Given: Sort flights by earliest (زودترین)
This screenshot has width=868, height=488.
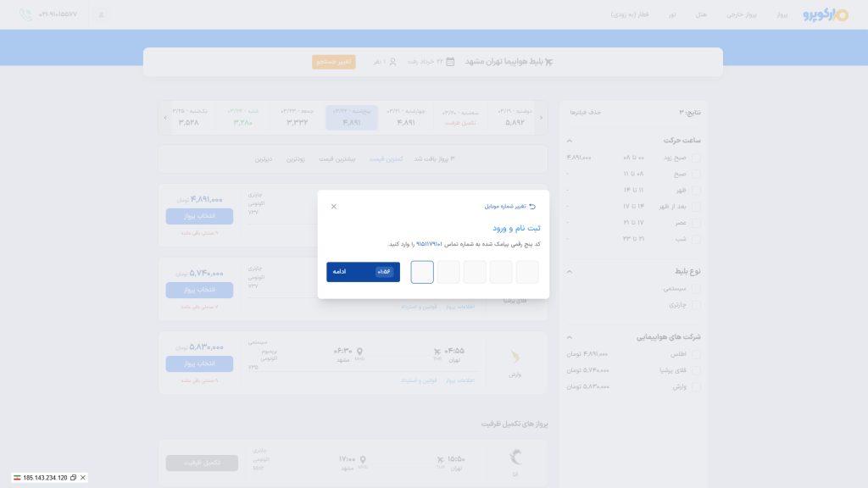Looking at the screenshot, I should pyautogui.click(x=296, y=159).
